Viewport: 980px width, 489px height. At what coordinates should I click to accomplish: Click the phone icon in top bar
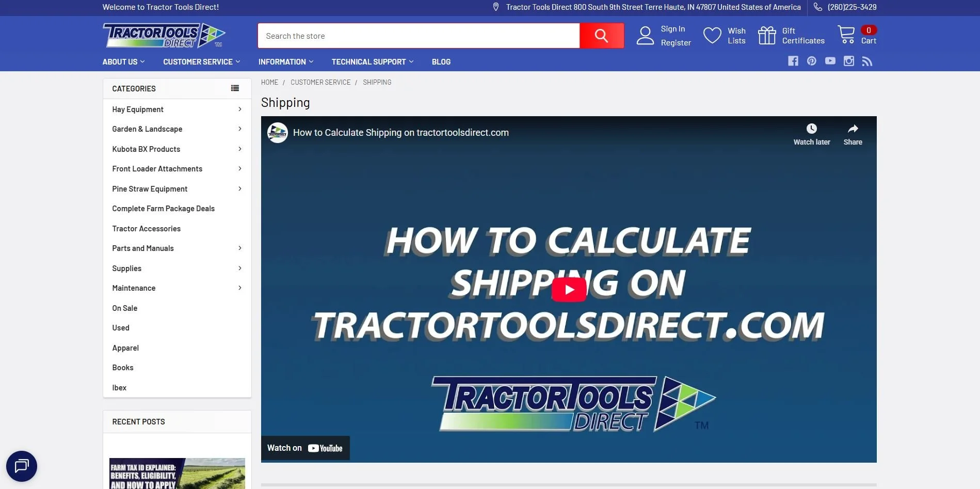(x=818, y=7)
